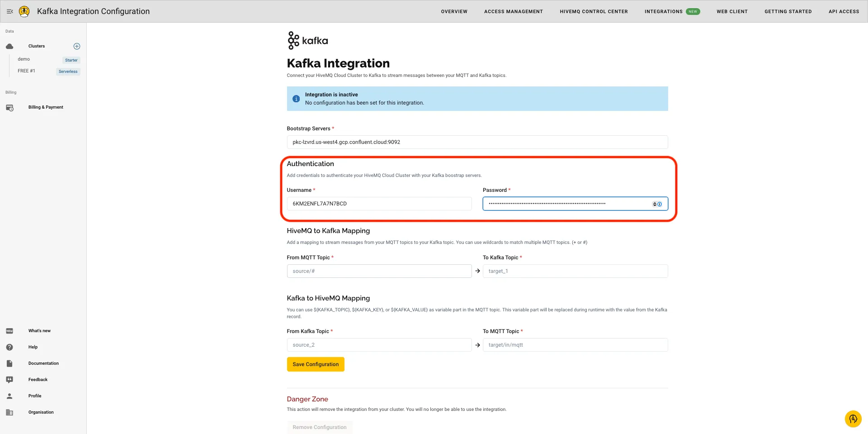
Task: Focus the Username input field
Action: click(379, 204)
